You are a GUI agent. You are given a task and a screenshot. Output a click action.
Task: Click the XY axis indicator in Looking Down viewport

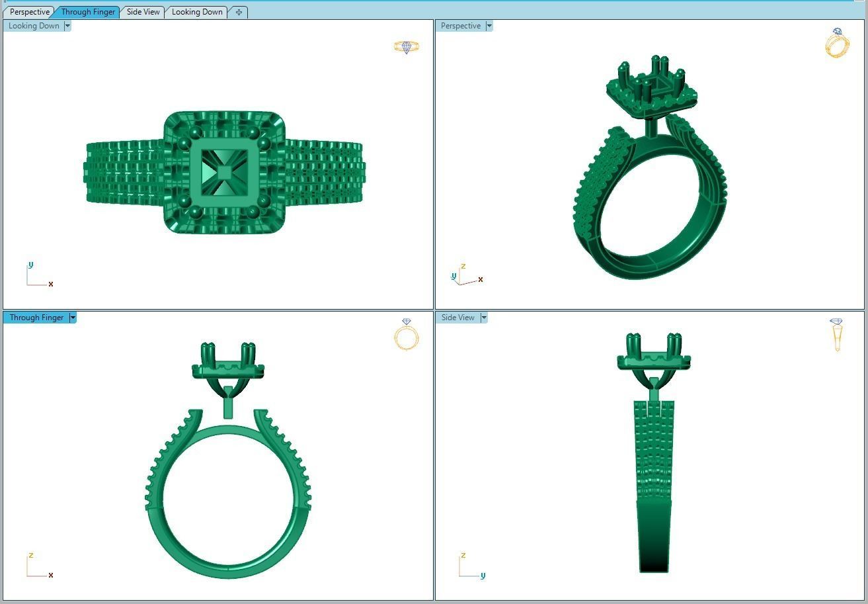tap(39, 275)
